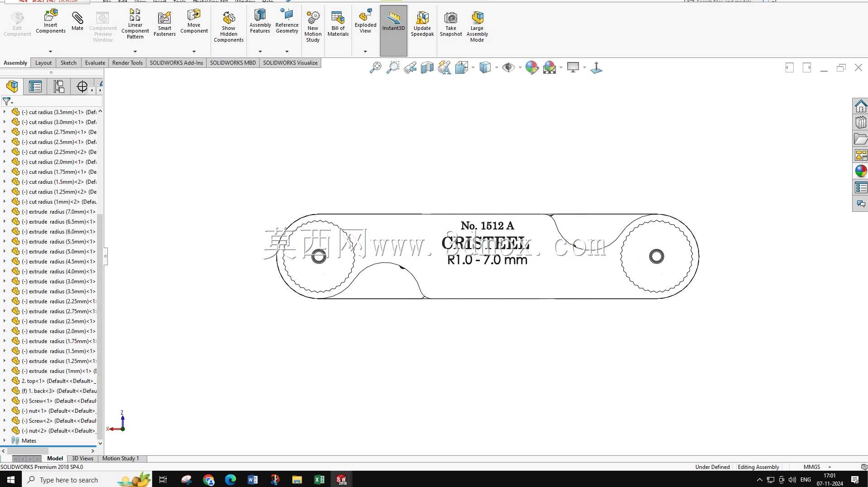Open View Settings monitor icon

[x=573, y=68]
